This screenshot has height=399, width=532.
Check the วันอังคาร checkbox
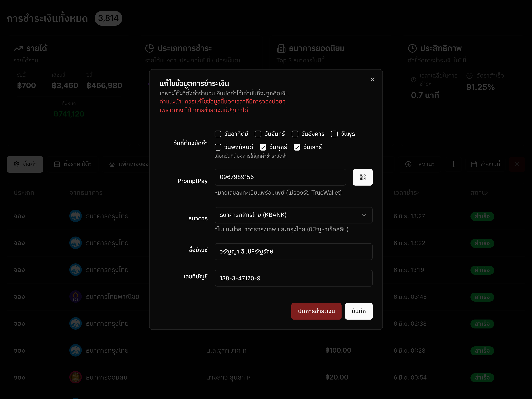[295, 134]
